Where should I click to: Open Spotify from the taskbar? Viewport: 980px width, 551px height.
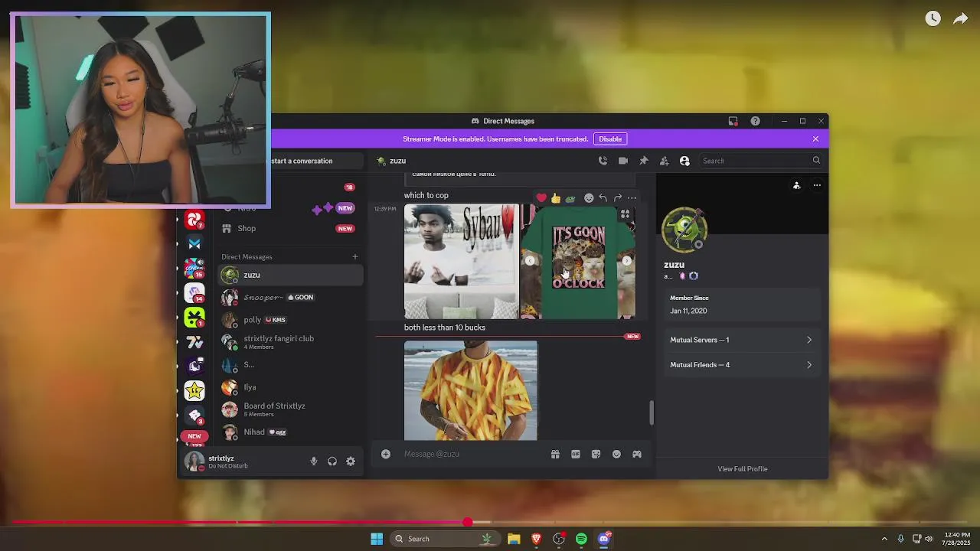tap(581, 539)
